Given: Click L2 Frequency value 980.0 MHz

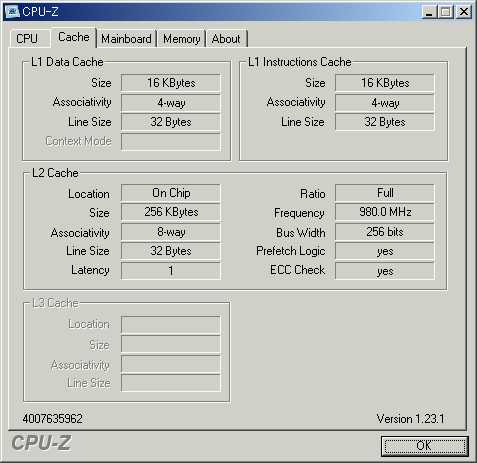Looking at the screenshot, I should (385, 212).
